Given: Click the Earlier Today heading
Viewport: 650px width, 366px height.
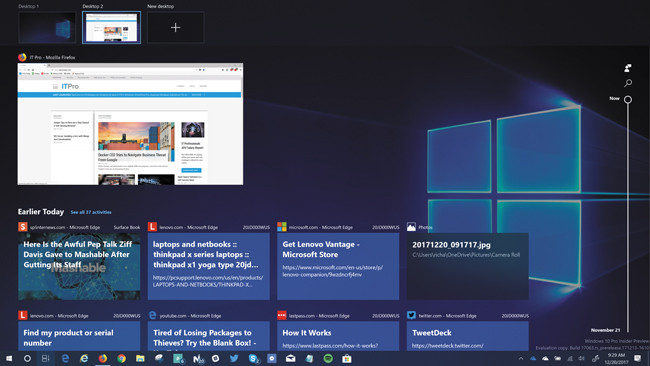Looking at the screenshot, I should 41,212.
